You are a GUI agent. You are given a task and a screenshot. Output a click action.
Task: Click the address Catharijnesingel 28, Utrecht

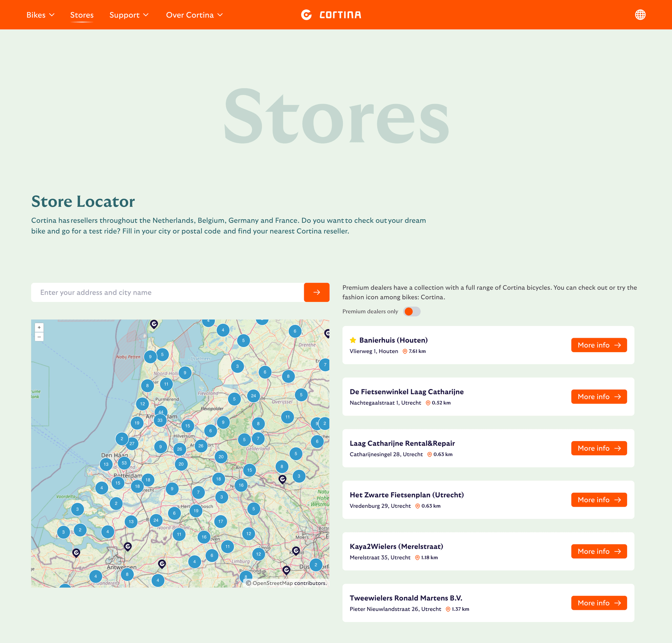(386, 455)
